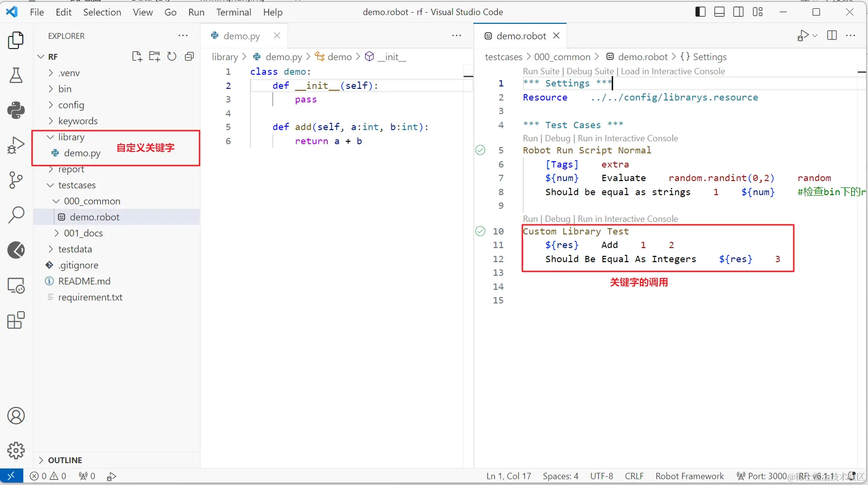Open Explorer views and more actions menu
The height and width of the screenshot is (485, 868).
coord(183,35)
